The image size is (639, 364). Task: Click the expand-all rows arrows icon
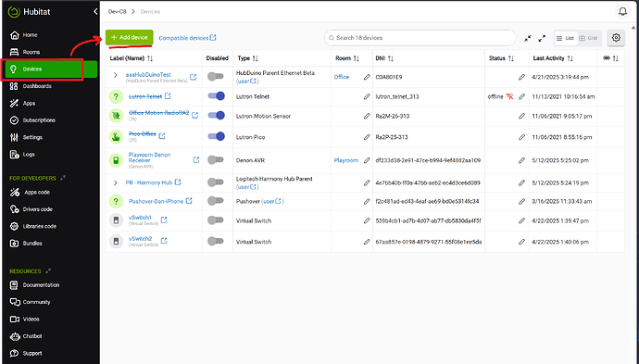(542, 38)
